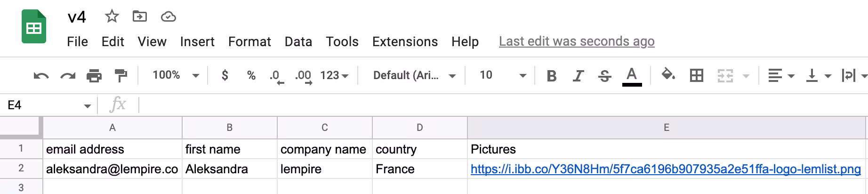Star this spreadsheet document
Viewport: 868px width, 194px height.
coord(112,17)
